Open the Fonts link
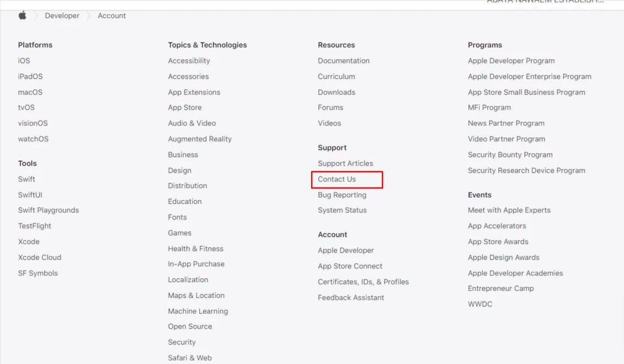 pos(177,217)
